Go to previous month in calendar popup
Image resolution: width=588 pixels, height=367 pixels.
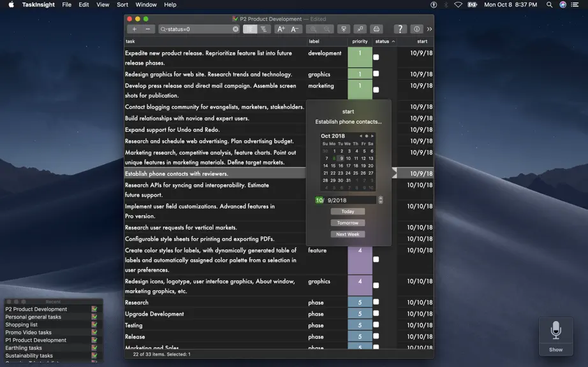[x=361, y=136]
